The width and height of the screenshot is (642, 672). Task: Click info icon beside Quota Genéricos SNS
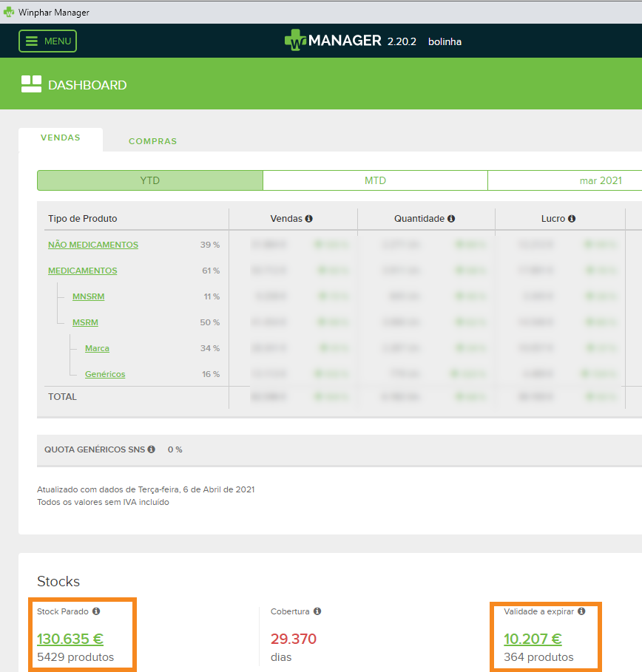pyautogui.click(x=151, y=449)
